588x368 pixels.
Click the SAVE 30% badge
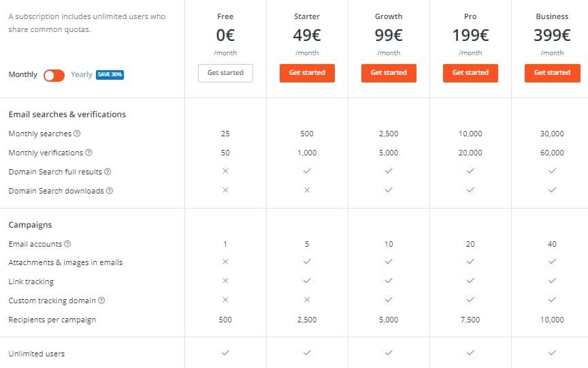110,75
